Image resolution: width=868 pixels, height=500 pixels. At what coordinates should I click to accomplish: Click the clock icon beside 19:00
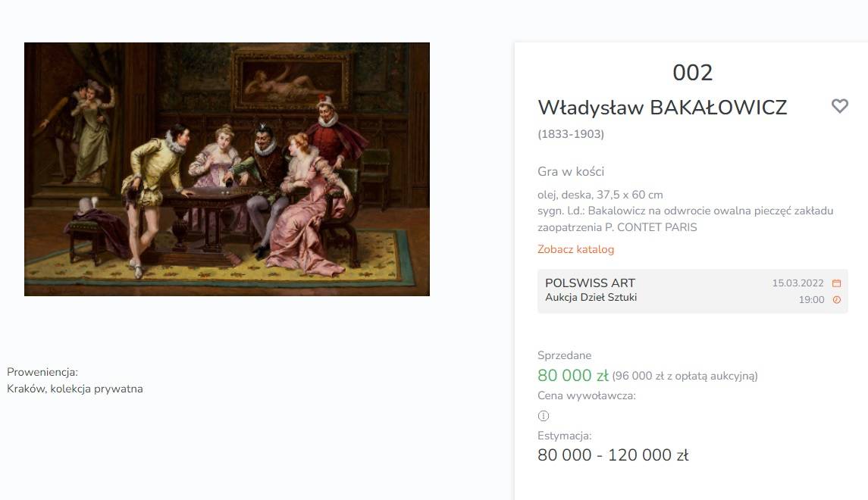(837, 300)
